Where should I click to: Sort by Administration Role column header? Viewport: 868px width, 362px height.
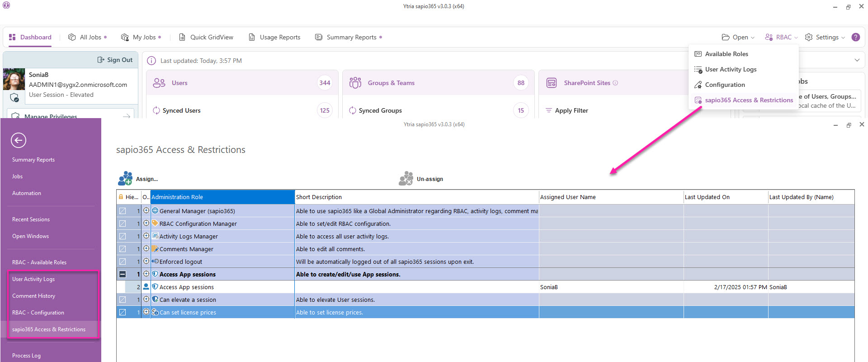tap(222, 197)
